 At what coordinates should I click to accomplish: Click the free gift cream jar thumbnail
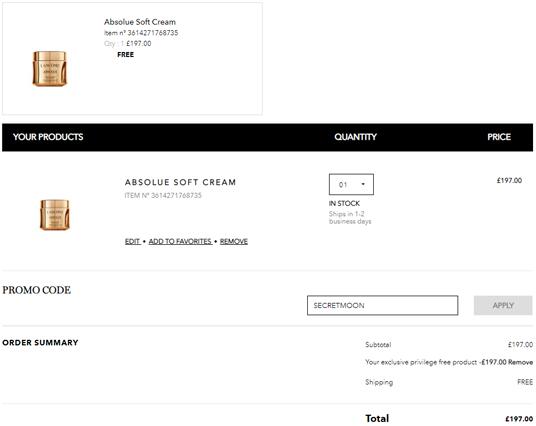coord(50,68)
